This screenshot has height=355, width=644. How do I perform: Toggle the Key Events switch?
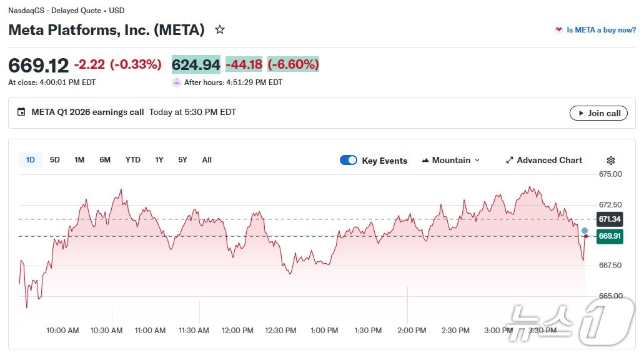[x=349, y=161]
